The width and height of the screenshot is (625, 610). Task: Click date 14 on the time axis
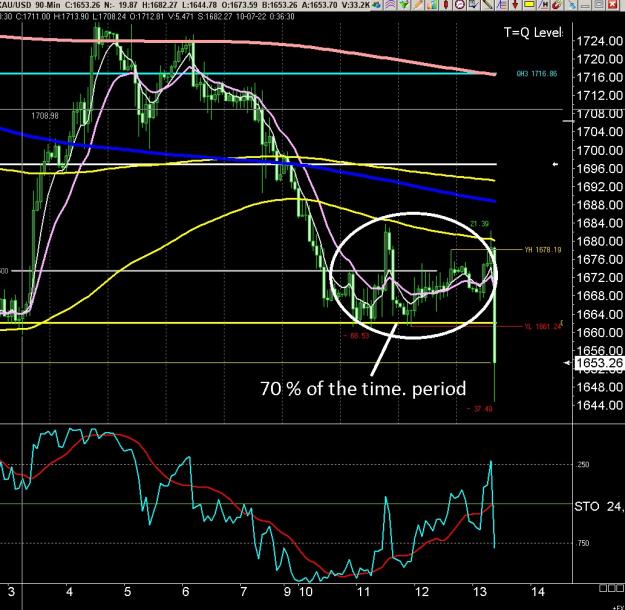537,591
